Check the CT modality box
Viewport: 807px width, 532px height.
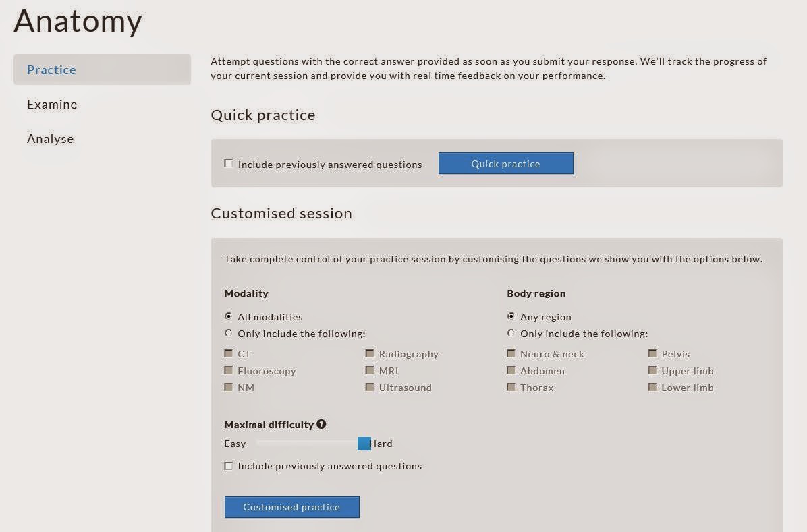click(229, 353)
